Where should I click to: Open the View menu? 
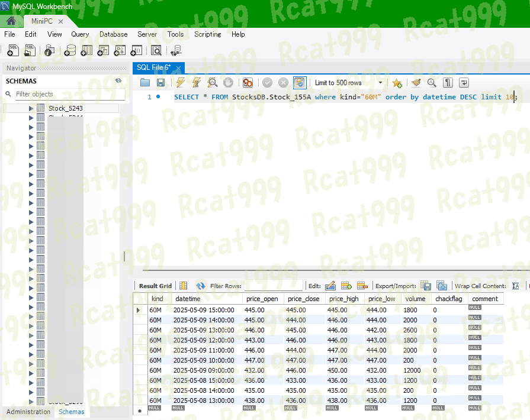click(x=54, y=34)
